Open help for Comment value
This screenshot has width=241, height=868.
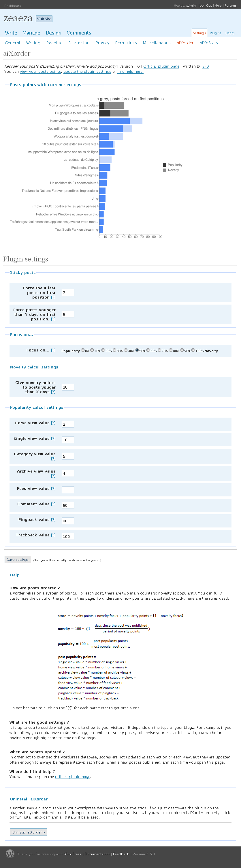tap(53, 504)
